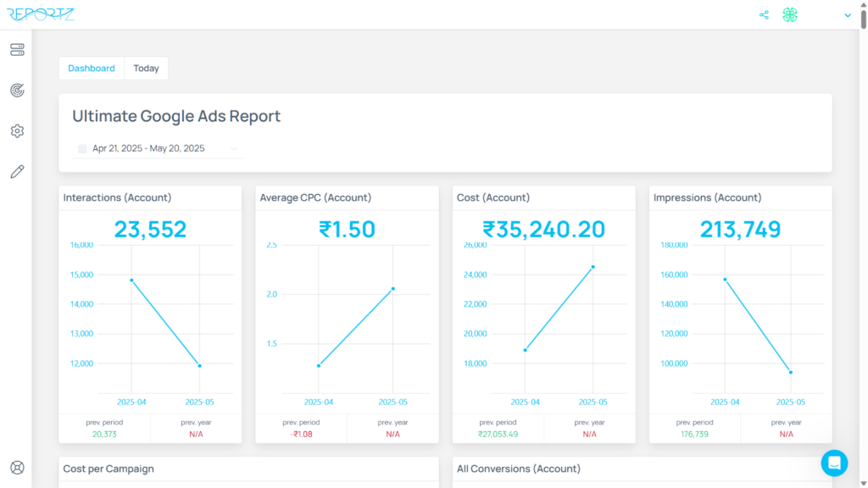The image size is (868, 488).
Task: Click the 213,749 impressions value
Action: (741, 229)
